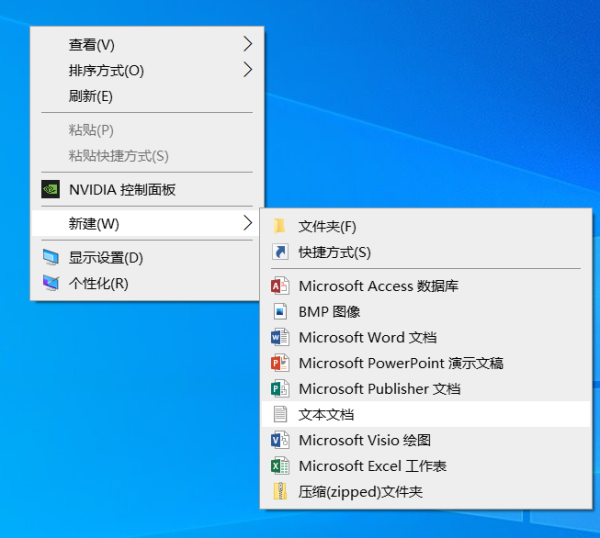Open the 排序方式(O) menu entry

[x=147, y=70]
